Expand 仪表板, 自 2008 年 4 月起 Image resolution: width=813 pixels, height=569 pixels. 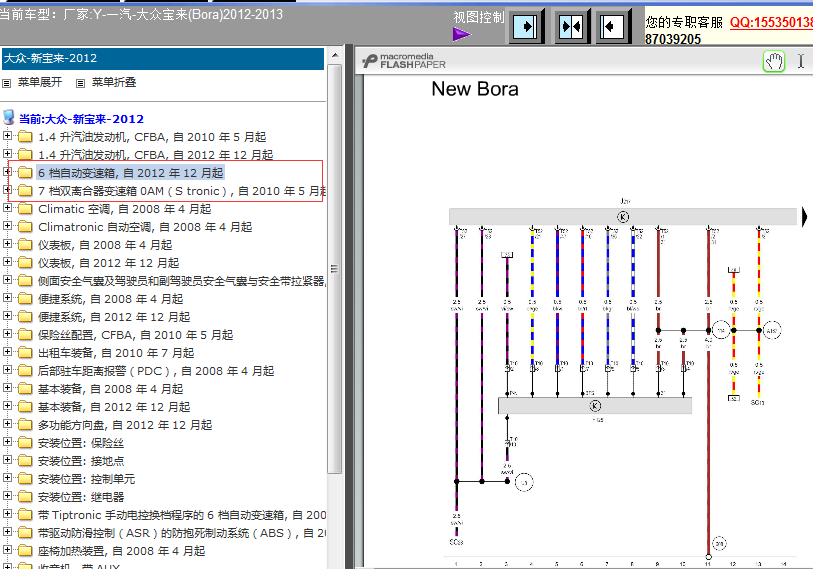[7, 244]
